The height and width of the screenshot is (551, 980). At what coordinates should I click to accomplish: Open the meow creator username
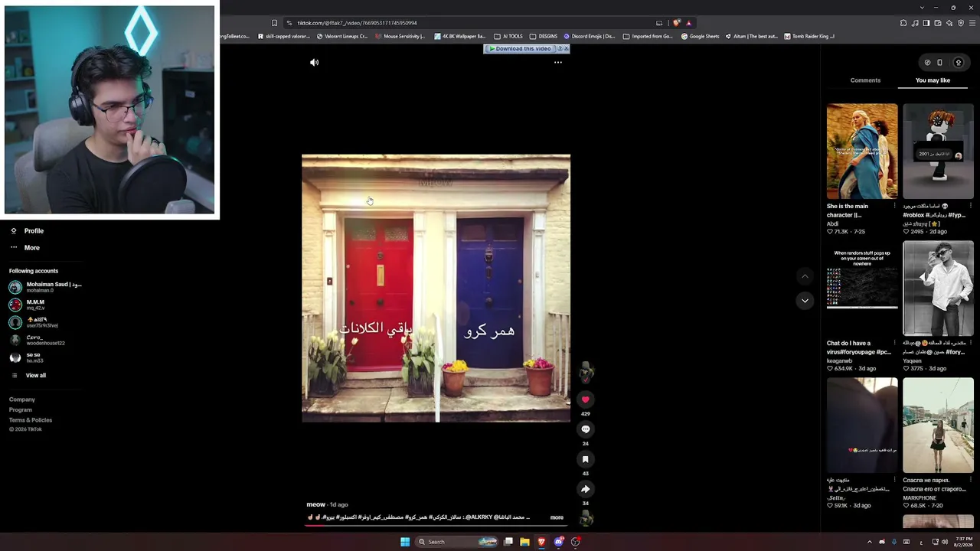point(315,505)
